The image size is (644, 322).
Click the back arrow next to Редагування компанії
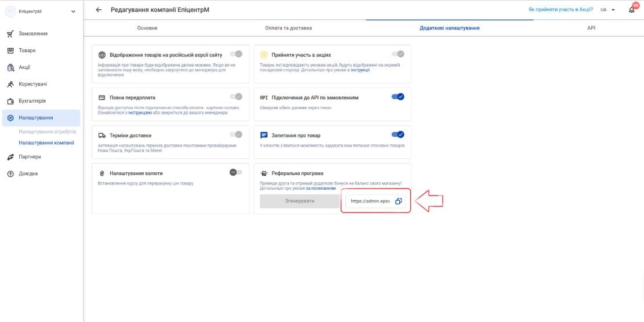point(99,10)
